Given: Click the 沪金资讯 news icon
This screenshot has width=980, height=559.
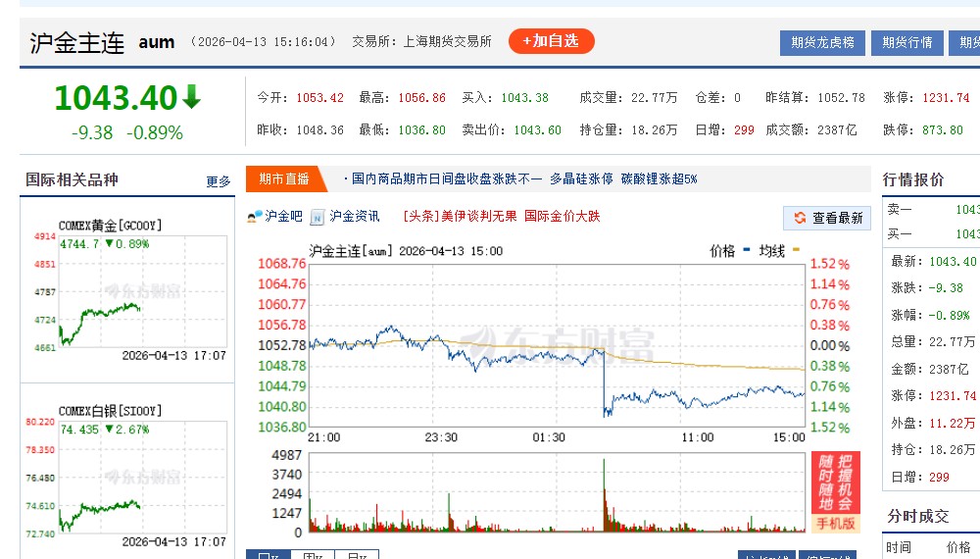Looking at the screenshot, I should 318,217.
